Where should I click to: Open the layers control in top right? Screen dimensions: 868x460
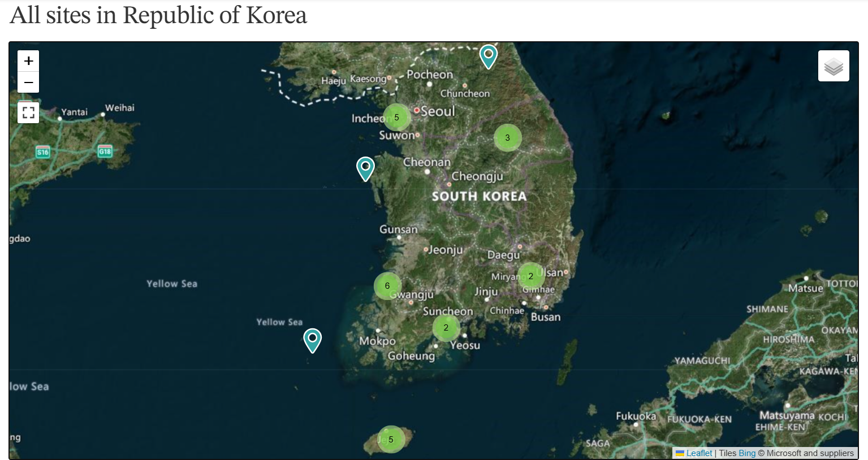click(x=833, y=65)
